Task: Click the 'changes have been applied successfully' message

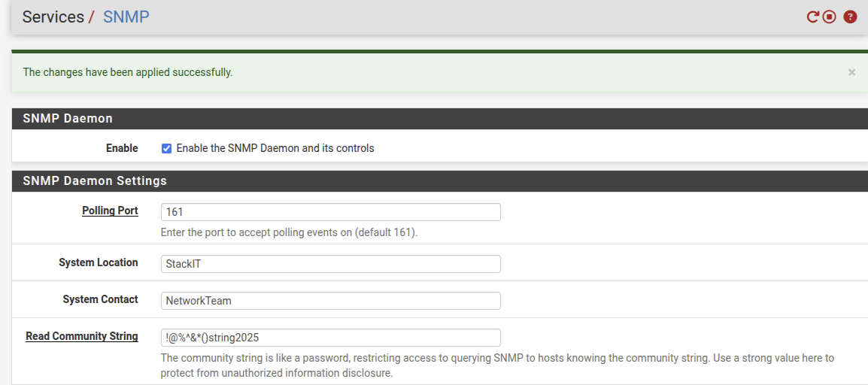Action: tap(128, 72)
